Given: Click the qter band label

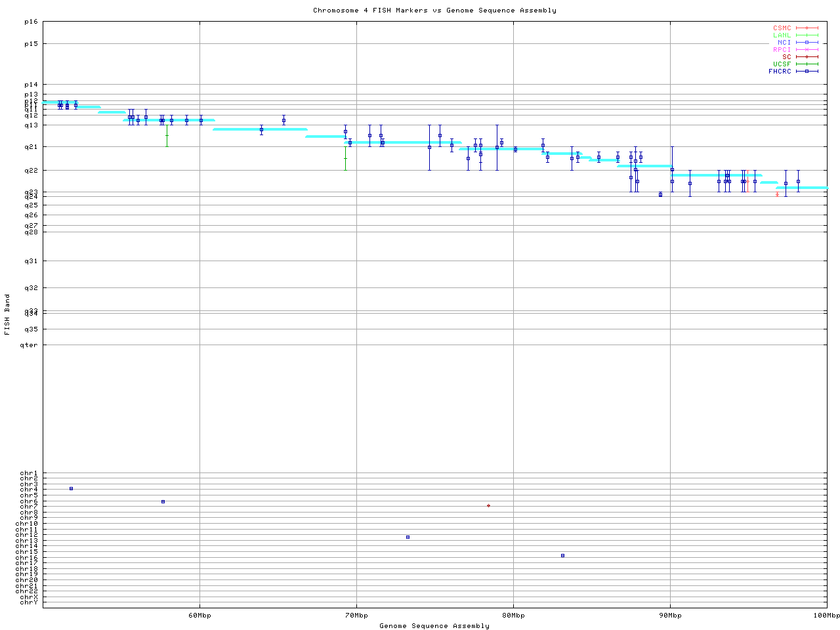Looking at the screenshot, I should (x=29, y=345).
